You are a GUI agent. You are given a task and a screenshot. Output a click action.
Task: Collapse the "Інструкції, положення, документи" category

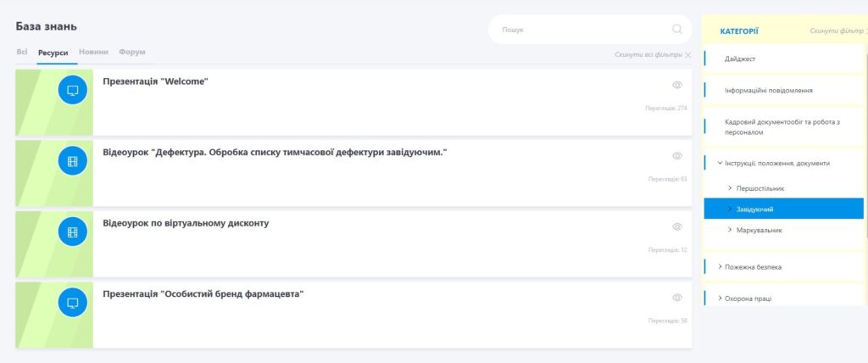[720, 163]
